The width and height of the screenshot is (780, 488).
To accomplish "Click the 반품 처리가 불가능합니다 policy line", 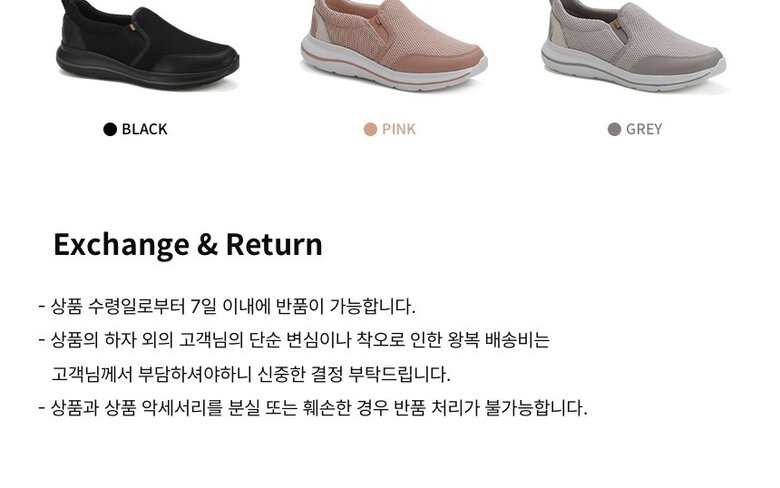I will [313, 408].
